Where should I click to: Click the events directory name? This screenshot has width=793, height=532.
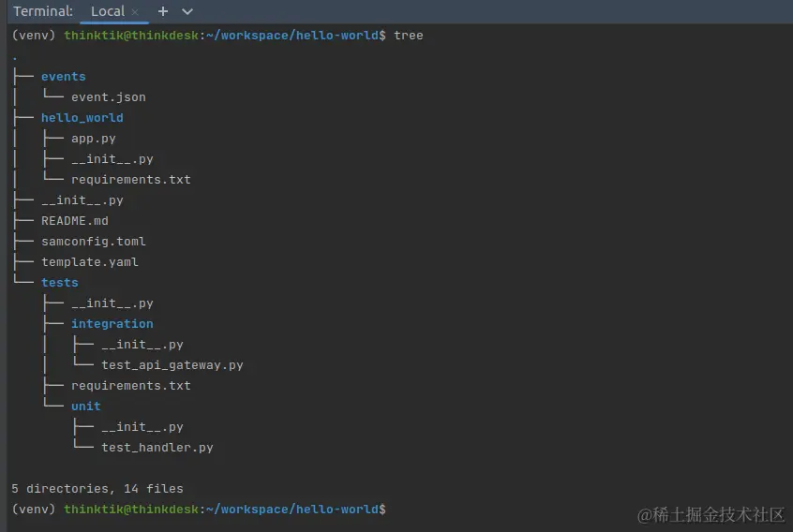coord(63,76)
